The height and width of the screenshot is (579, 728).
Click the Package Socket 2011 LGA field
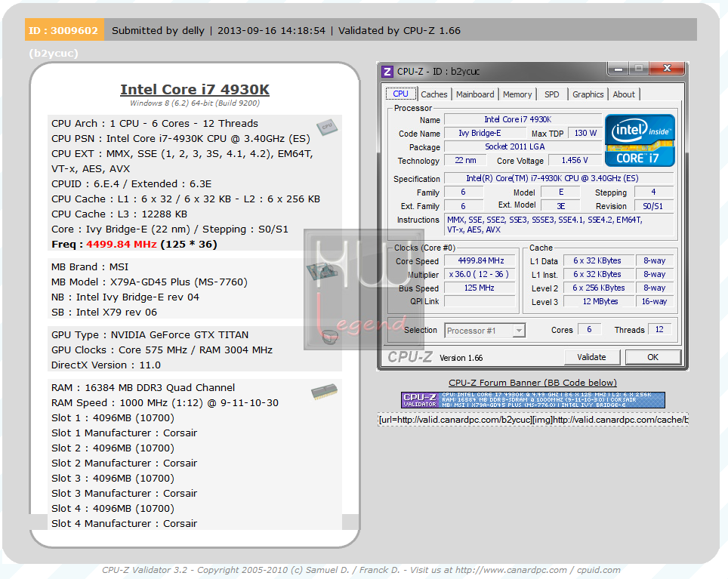(x=523, y=146)
